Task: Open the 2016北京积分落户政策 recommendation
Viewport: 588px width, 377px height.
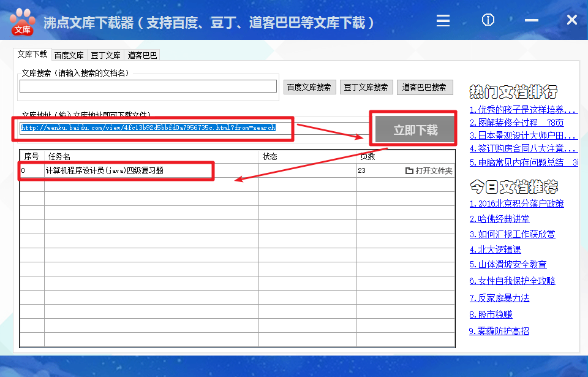Action: click(x=517, y=204)
